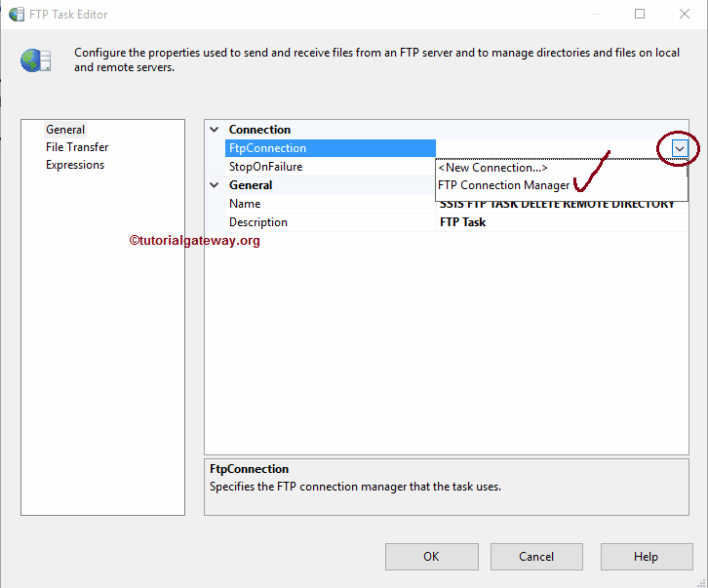Maximize the FTP Task Editor window
Screen dimensions: 708x588
640,14
